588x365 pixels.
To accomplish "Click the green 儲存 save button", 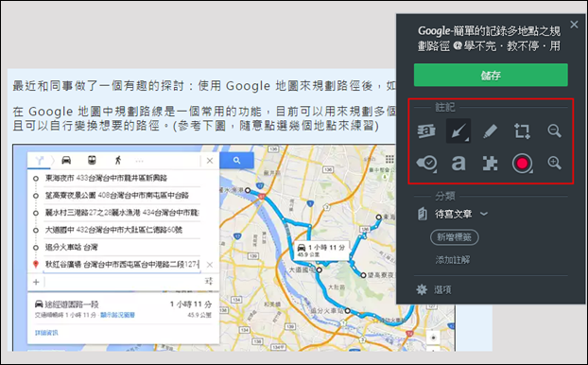I will (x=491, y=75).
